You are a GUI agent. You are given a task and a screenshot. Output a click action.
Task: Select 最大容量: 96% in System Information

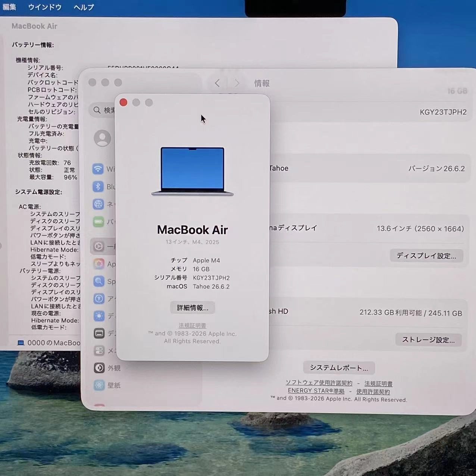[53, 177]
